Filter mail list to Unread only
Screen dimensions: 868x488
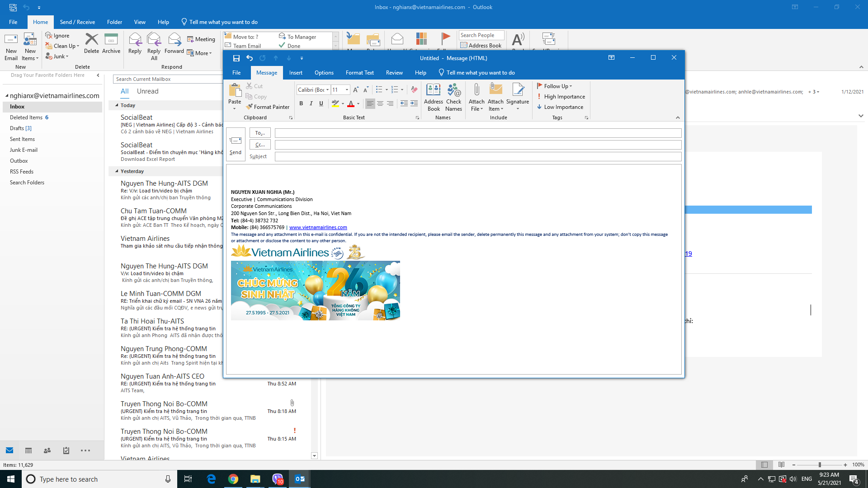click(x=147, y=91)
